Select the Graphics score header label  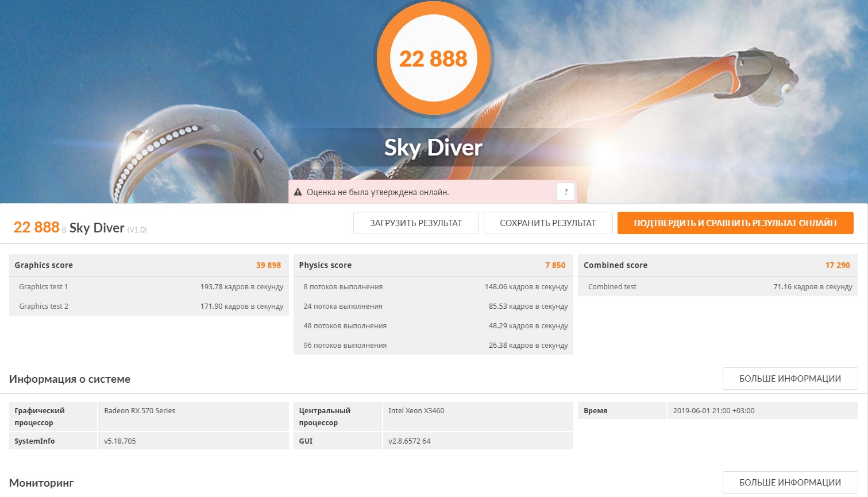pos(44,265)
